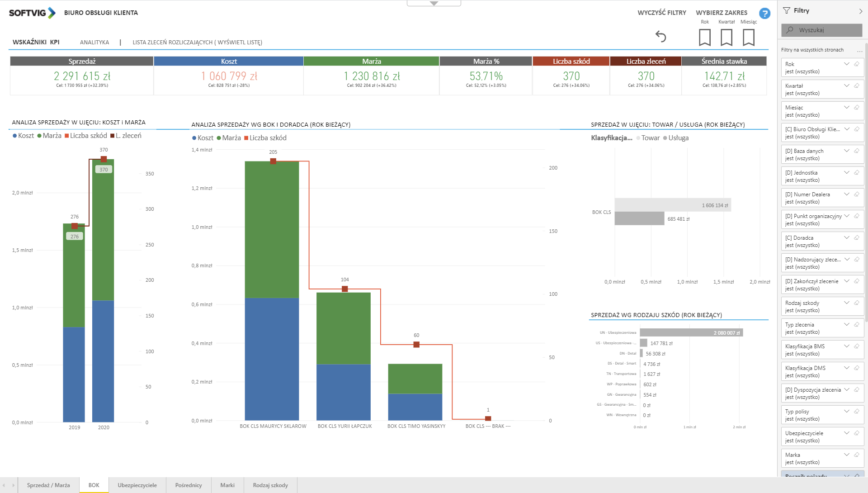
Task: Collapse the Filtry pane with chevron arrow
Action: pos(860,11)
